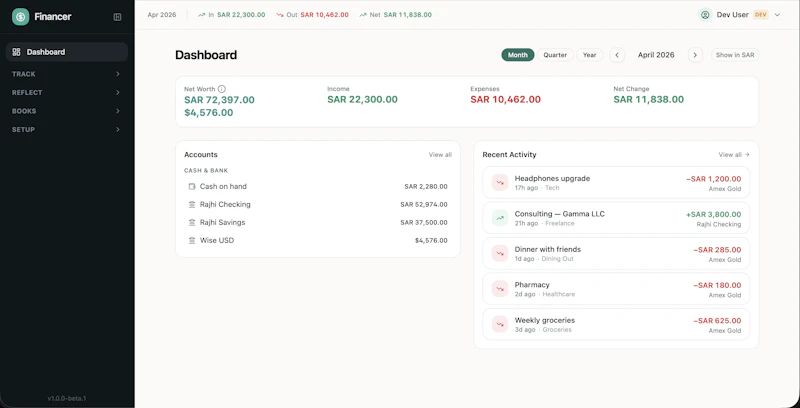Click the trend-down icon next to Out
Viewport: 800px width, 408px height.
(280, 15)
